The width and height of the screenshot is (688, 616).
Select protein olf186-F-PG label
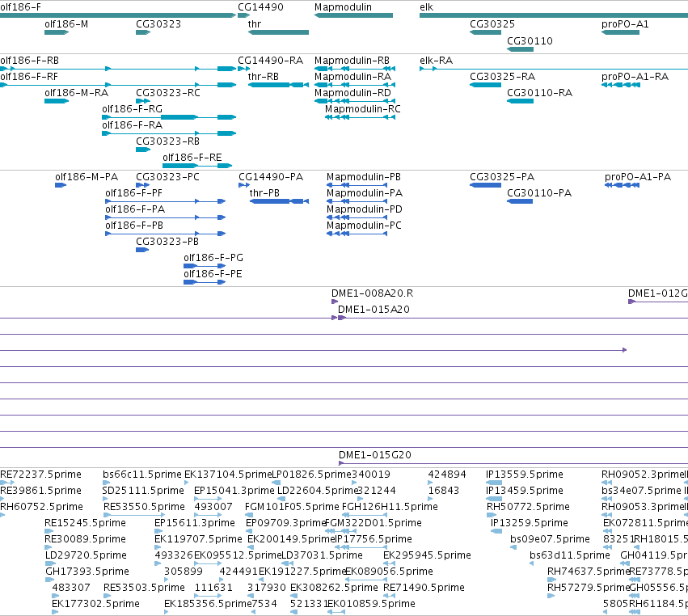click(x=213, y=258)
